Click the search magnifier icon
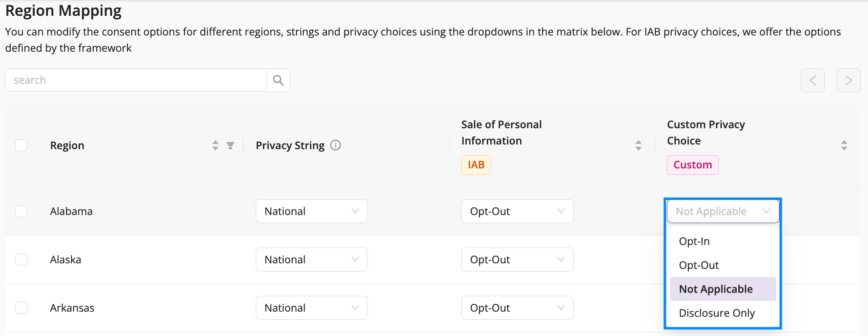868x336 pixels. coord(278,80)
